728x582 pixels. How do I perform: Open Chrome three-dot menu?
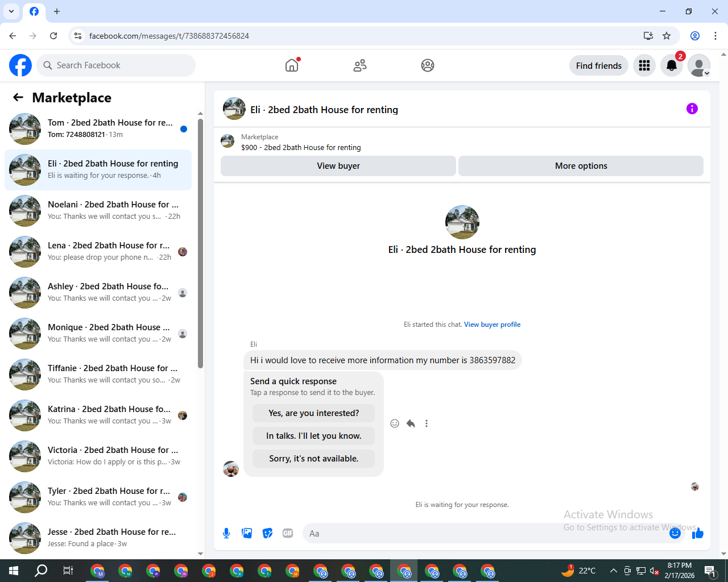pos(715,36)
